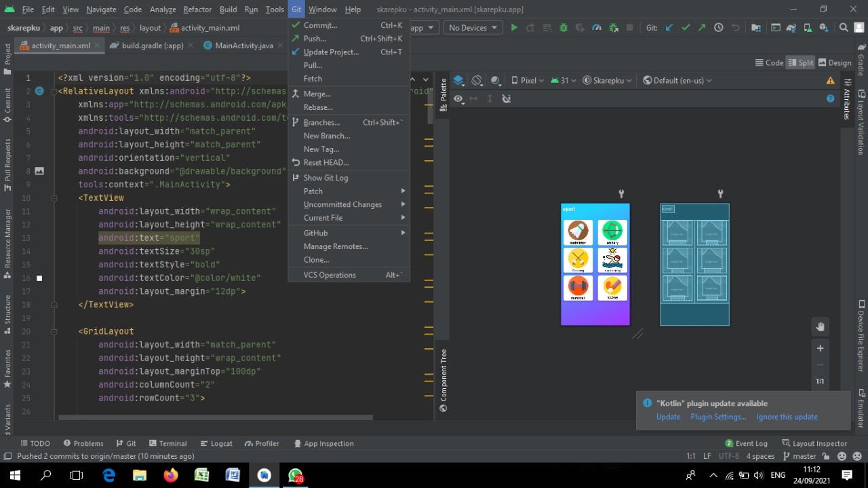Update project from Git with blue arrow

point(669,27)
